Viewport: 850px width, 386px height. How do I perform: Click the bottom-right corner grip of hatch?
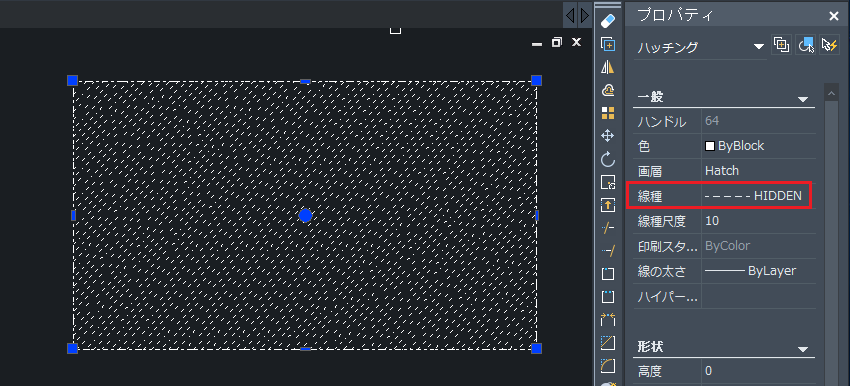click(537, 348)
